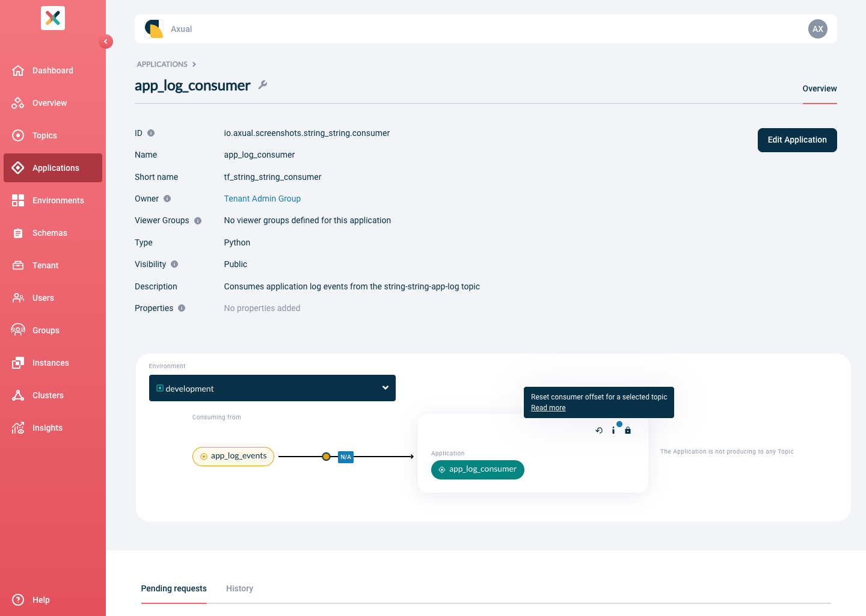866x616 pixels.
Task: Click the Environments grid icon
Action: tap(18, 200)
